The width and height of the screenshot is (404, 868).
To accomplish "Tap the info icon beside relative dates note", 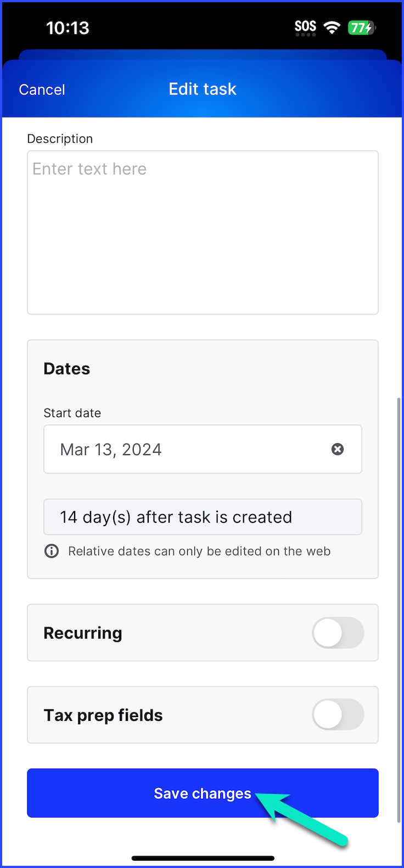I will pos(52,551).
